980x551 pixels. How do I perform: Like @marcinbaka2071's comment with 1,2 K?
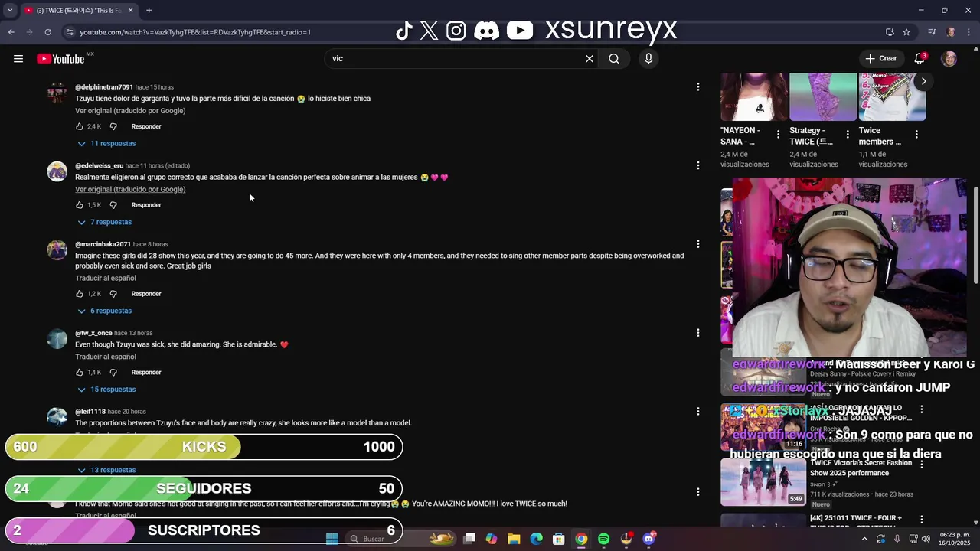pyautogui.click(x=79, y=294)
